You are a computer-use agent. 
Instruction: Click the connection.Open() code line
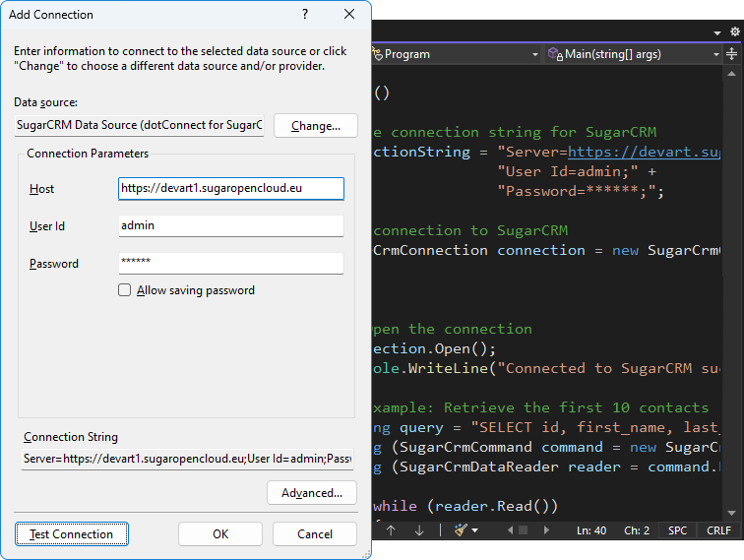434,348
